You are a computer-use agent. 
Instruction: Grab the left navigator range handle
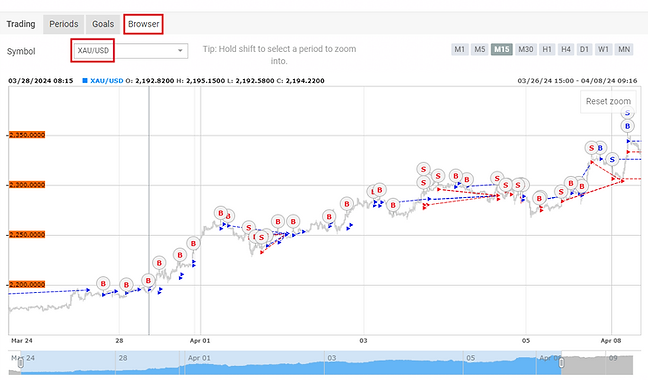(x=21, y=363)
